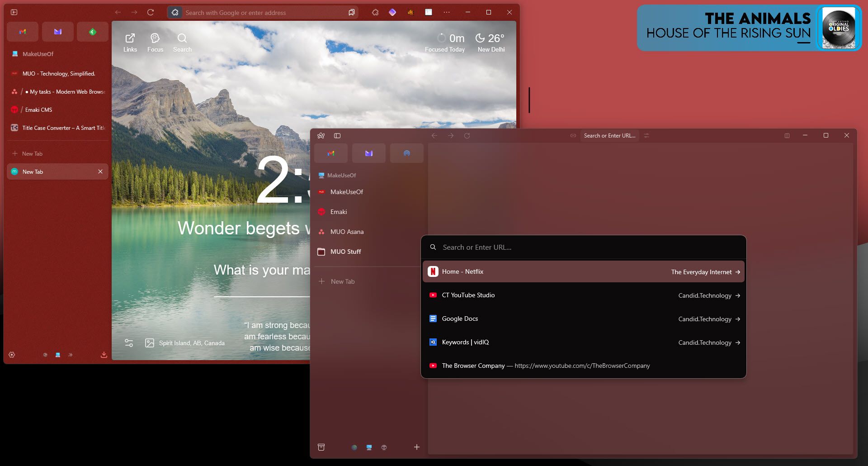The width and height of the screenshot is (868, 466).
Task: Switch to the globe space in the sidebar
Action: 354,447
